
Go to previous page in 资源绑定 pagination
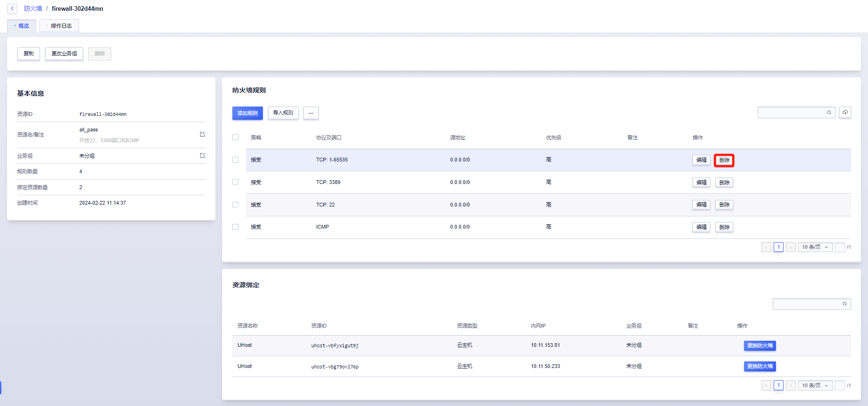(766, 385)
